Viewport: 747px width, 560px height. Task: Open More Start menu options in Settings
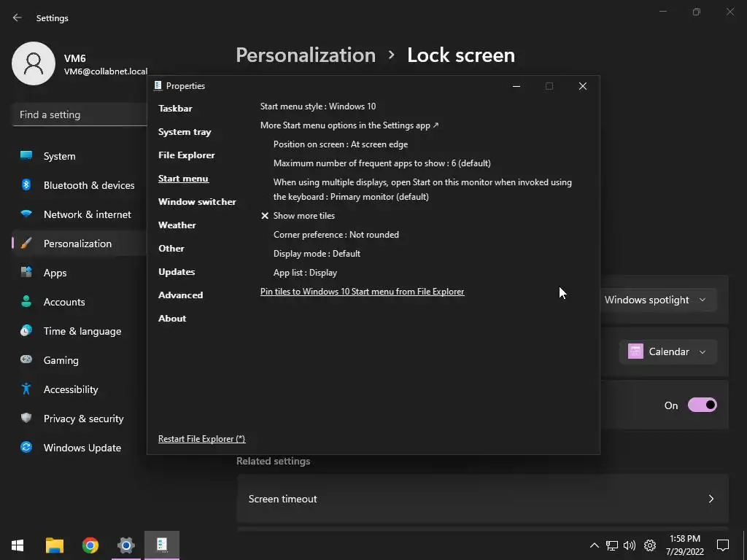[x=349, y=125]
